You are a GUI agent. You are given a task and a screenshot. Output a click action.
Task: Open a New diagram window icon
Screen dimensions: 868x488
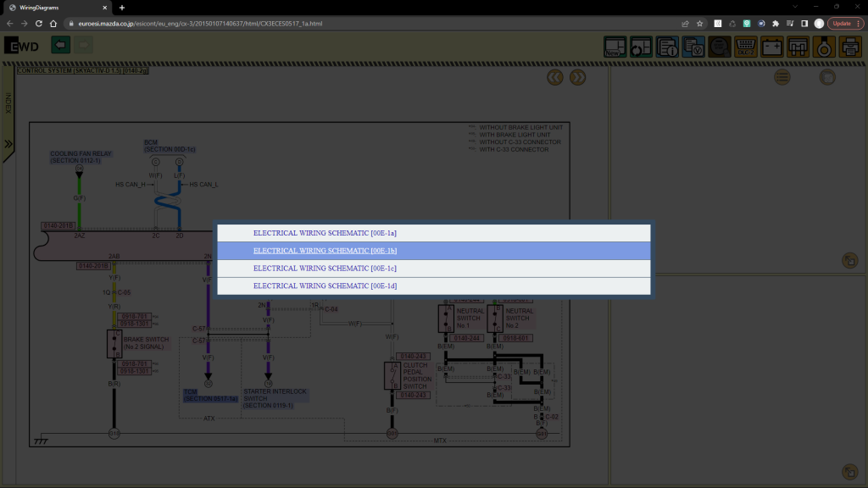click(615, 47)
